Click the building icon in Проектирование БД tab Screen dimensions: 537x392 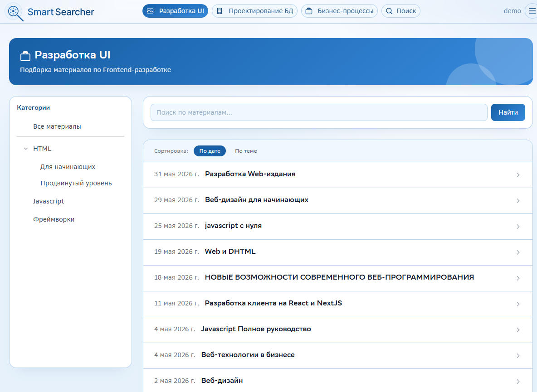(220, 11)
